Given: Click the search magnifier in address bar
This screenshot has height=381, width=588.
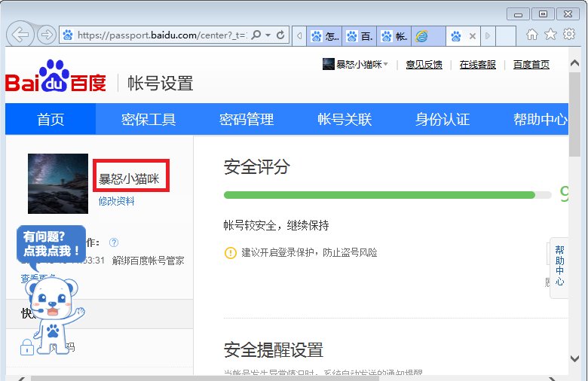Looking at the screenshot, I should pyautogui.click(x=256, y=35).
